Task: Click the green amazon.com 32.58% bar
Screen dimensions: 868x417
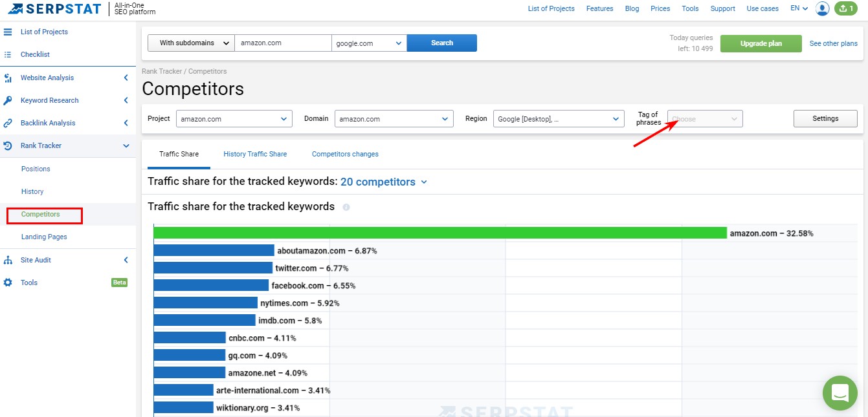Action: coord(440,233)
